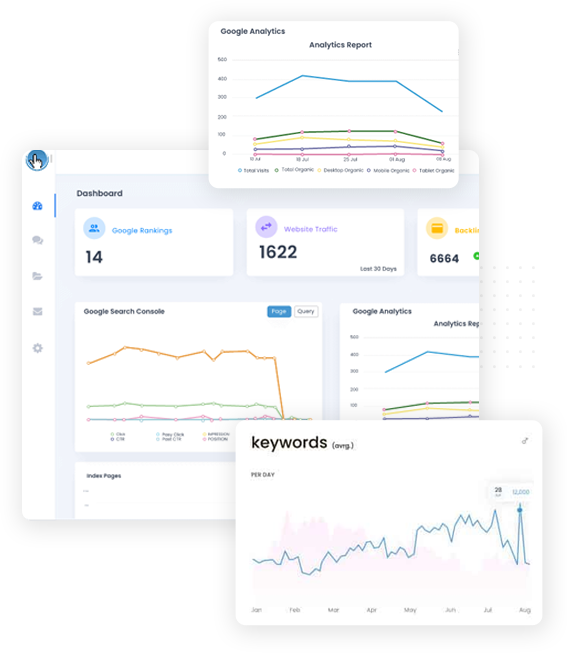Switch Search Console to Query view
Viewport: 567px width, 653px height.
306,312
